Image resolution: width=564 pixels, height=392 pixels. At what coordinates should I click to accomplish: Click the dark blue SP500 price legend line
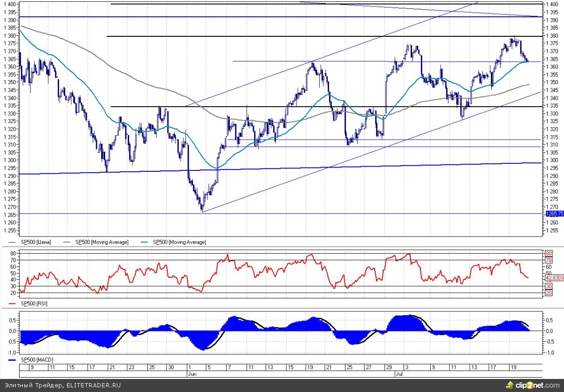coord(13,242)
